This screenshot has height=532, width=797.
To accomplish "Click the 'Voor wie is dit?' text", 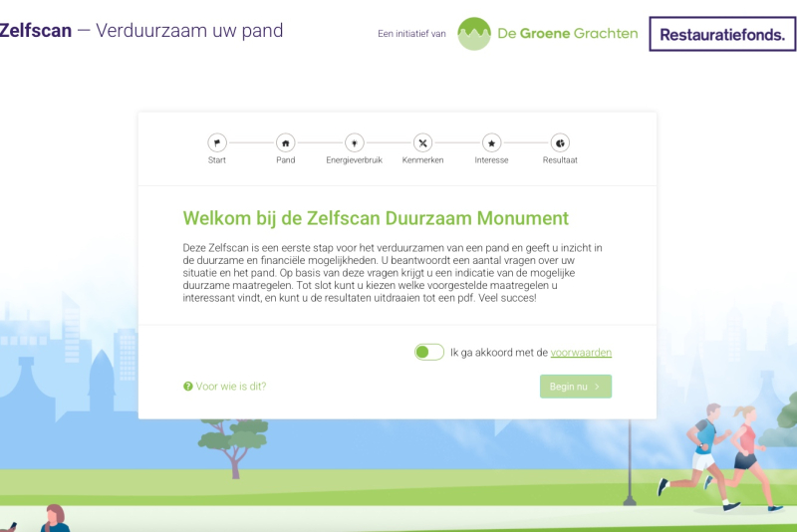I will 231,387.
